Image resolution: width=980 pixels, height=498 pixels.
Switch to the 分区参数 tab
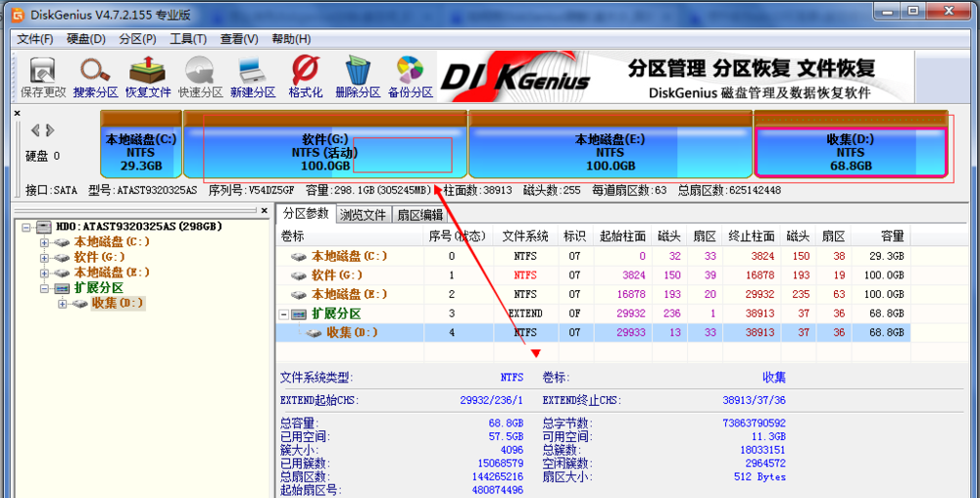[x=306, y=214]
